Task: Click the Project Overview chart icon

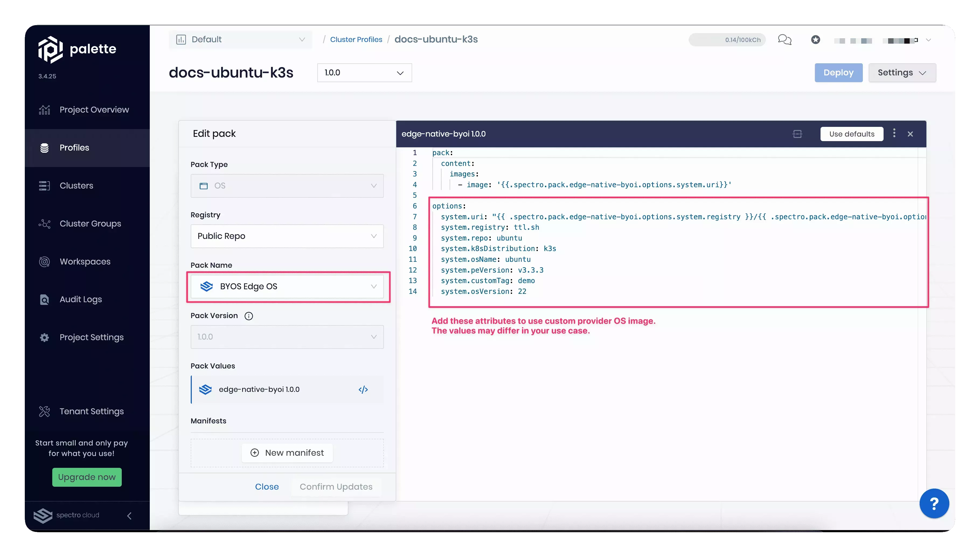Action: (44, 110)
